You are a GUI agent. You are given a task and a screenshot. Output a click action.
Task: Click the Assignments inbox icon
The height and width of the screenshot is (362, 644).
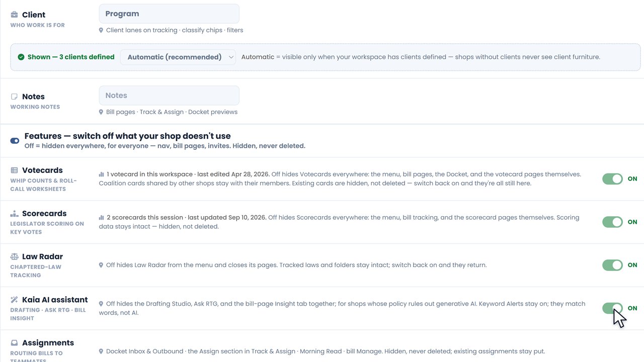pos(14,343)
